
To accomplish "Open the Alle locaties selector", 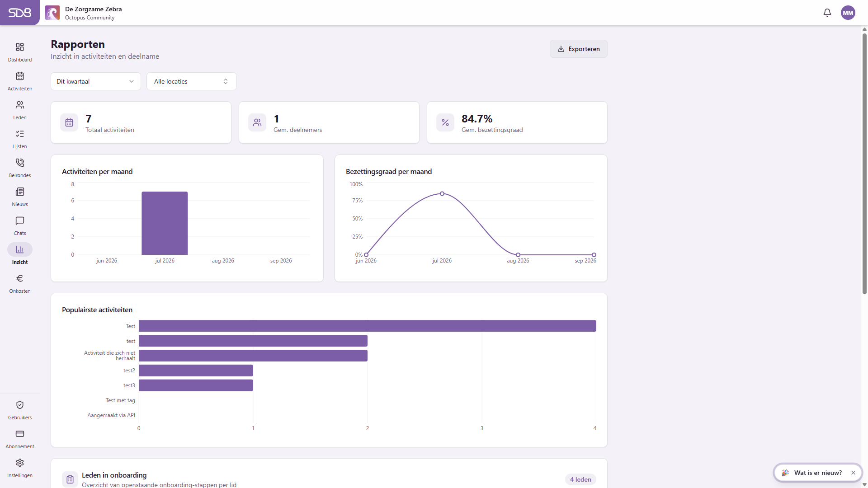I will click(x=192, y=81).
